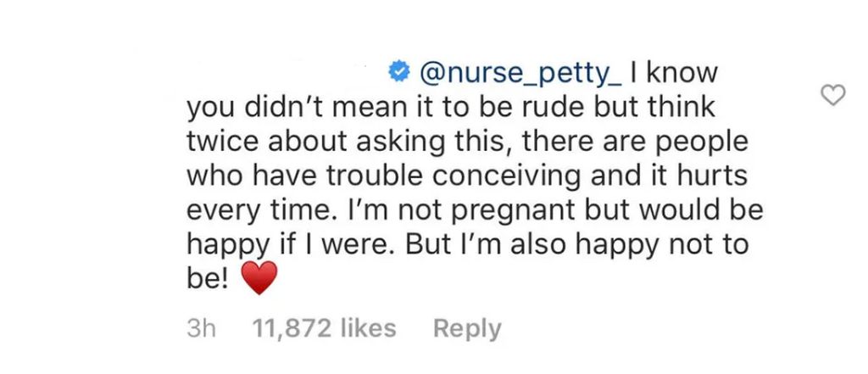The height and width of the screenshot is (374, 868).
Task: Reply to this comment
Action: tap(467, 328)
